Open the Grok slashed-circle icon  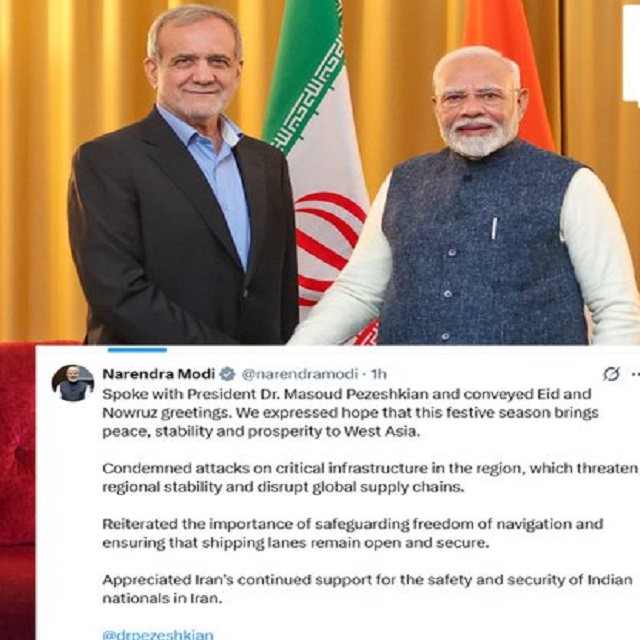pyautogui.click(x=611, y=373)
